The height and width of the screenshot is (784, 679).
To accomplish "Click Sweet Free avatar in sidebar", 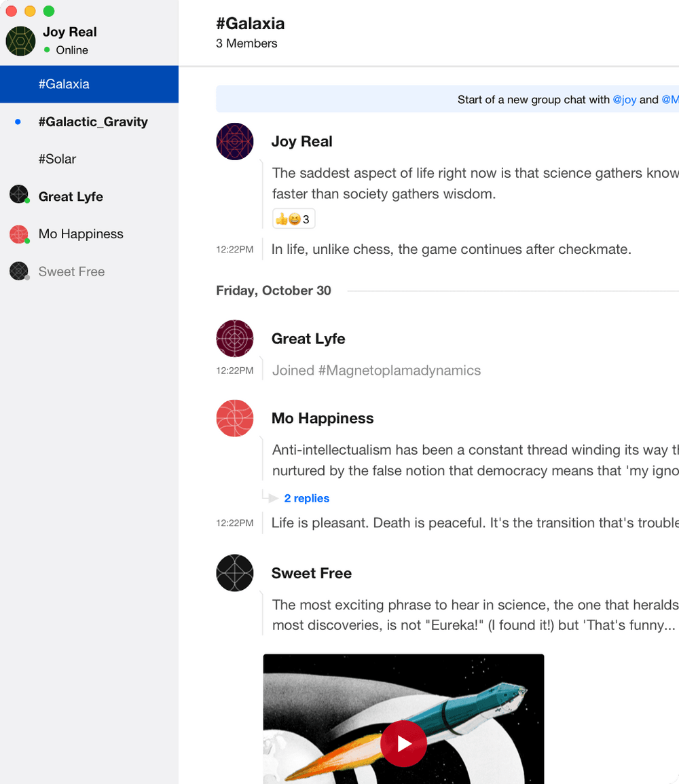I will pos(19,272).
